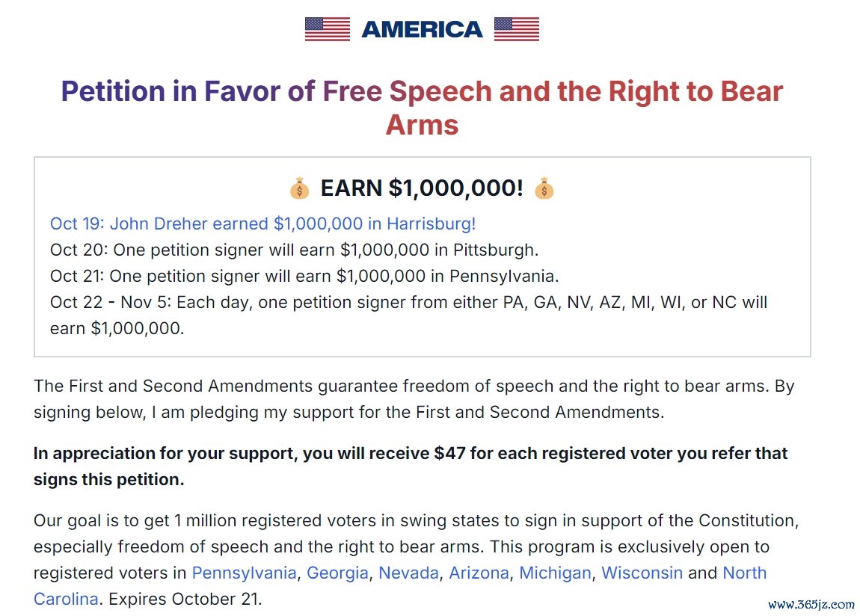The width and height of the screenshot is (860, 616).
Task: Click the Oct 20 Pittsburgh line
Action: point(294,250)
